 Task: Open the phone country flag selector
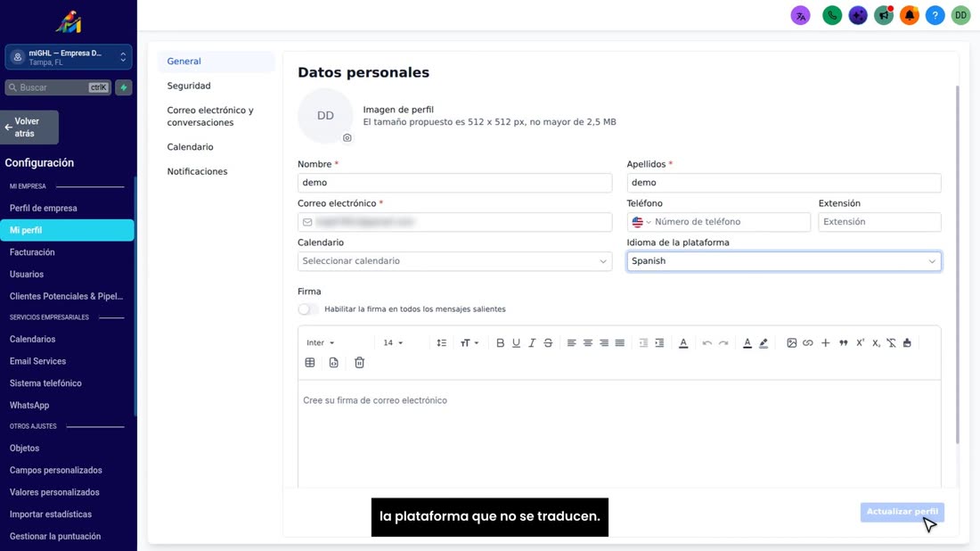pos(641,222)
